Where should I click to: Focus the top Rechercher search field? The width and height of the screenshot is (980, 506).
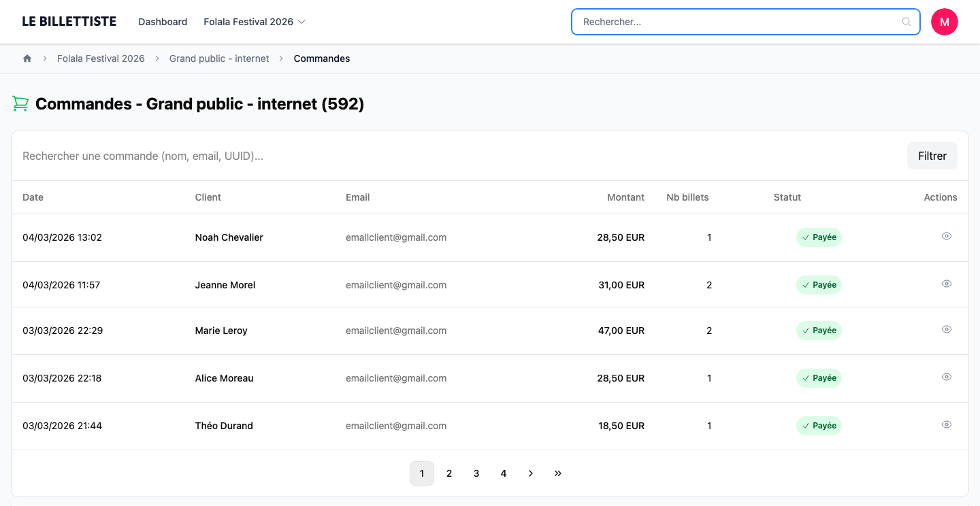click(x=746, y=22)
